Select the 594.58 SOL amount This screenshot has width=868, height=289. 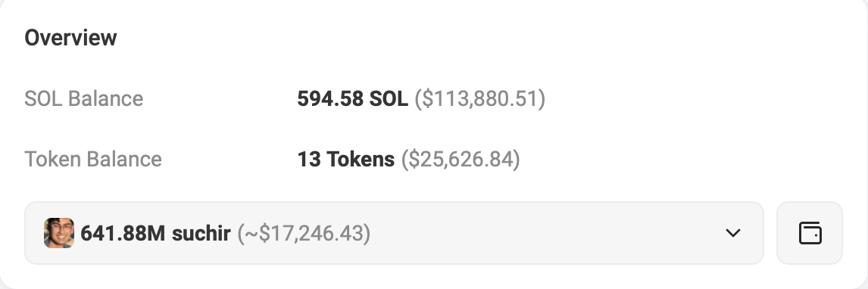353,99
